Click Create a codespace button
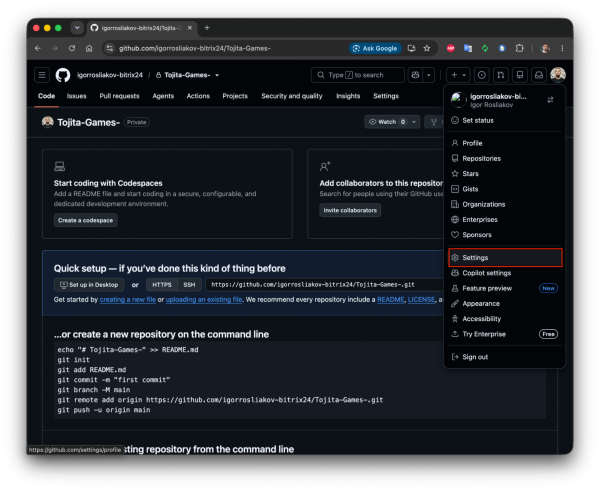Image resolution: width=600 pixels, height=490 pixels. point(85,220)
